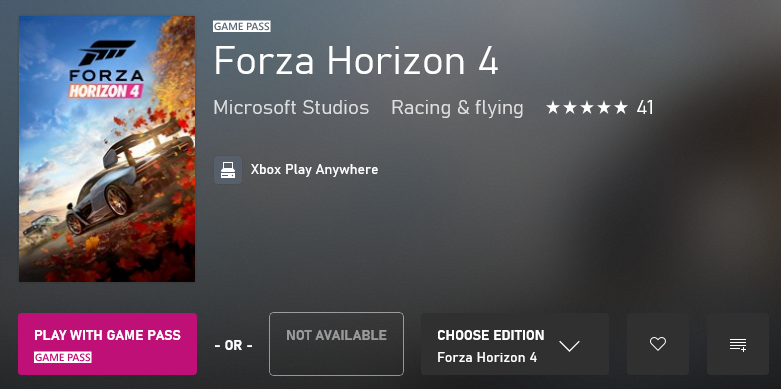Screen dimensions: 781x389
Task: Open the Choose Edition dropdown
Action: (515, 344)
